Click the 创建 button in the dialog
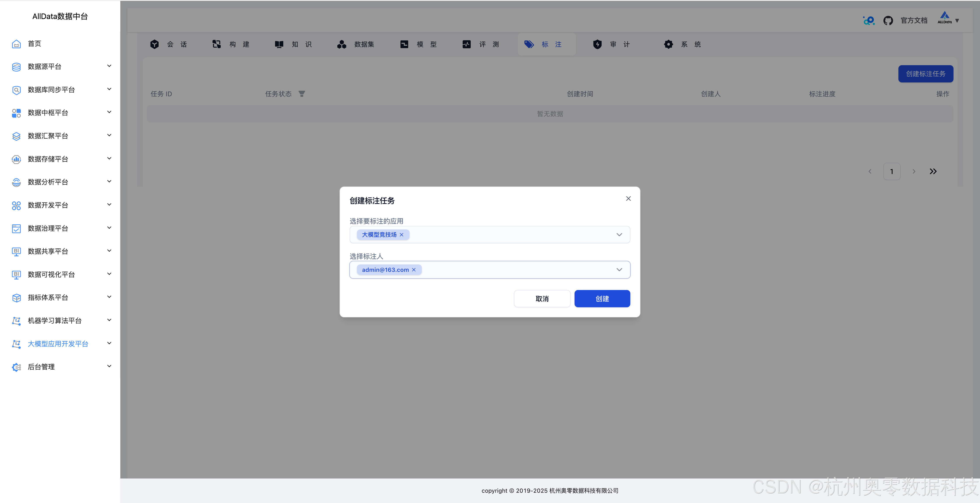980x503 pixels. click(x=602, y=299)
